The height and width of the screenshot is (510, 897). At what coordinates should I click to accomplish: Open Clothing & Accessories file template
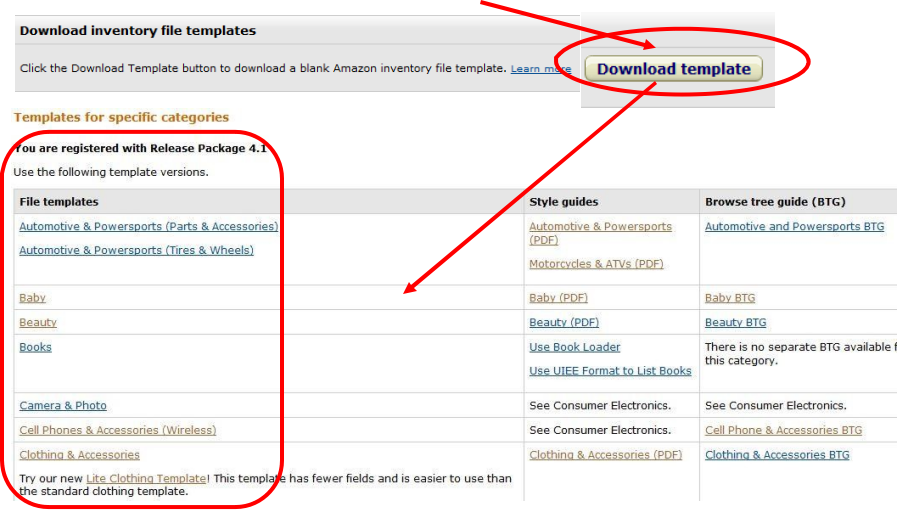point(79,455)
